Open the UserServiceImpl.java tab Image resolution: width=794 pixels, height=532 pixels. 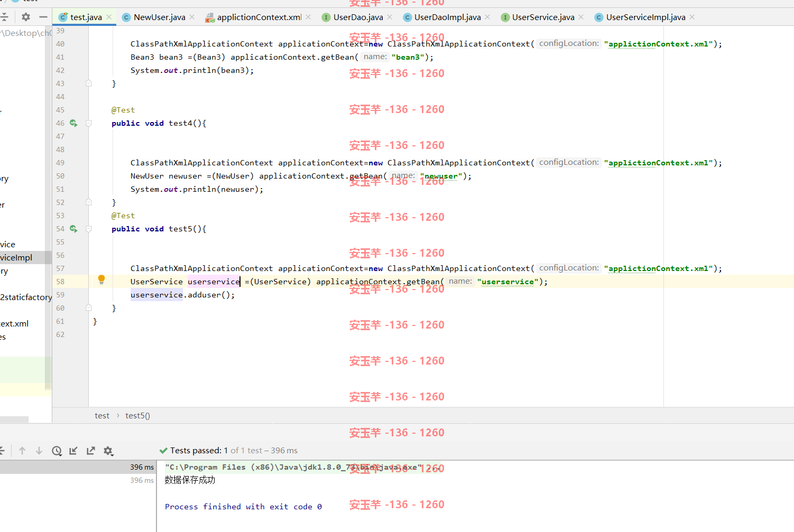point(646,17)
